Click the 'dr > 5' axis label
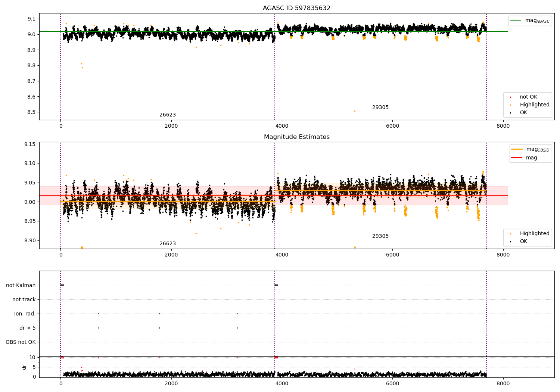The height and width of the screenshot is (392, 560). point(28,328)
